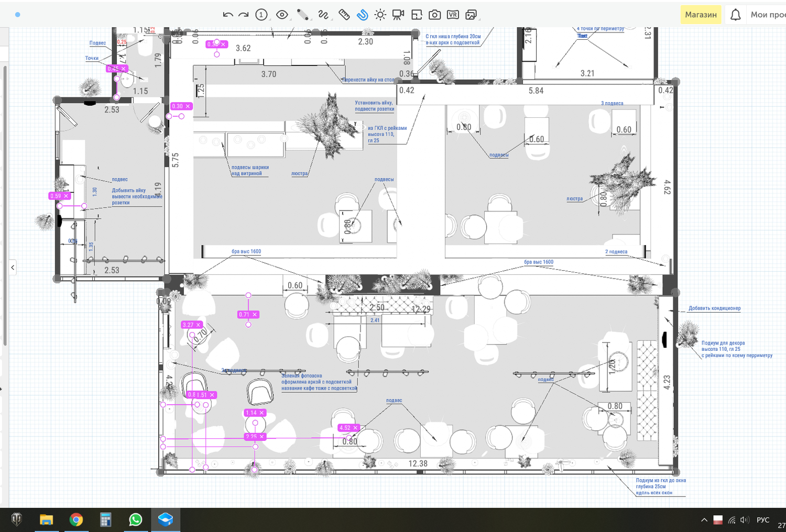Click the Undo arrow in toolbar
786x532 pixels.
[x=227, y=15]
